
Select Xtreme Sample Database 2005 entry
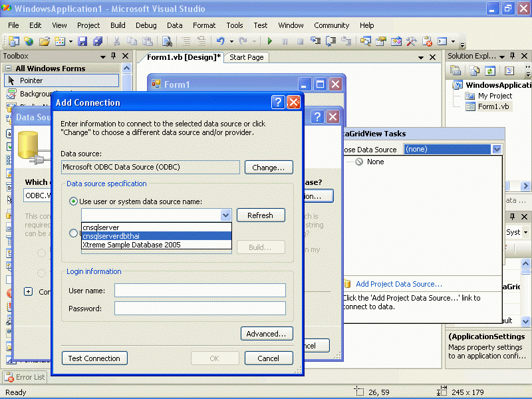click(157, 245)
